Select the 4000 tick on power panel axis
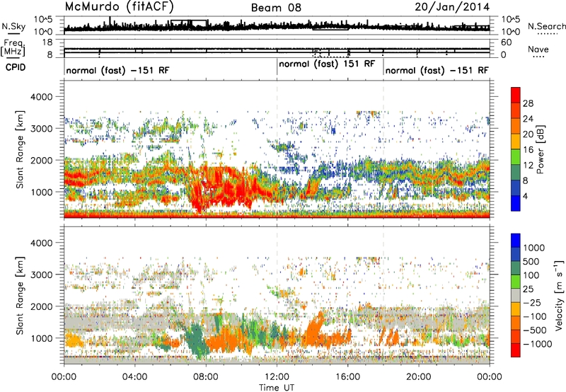 coord(41,97)
